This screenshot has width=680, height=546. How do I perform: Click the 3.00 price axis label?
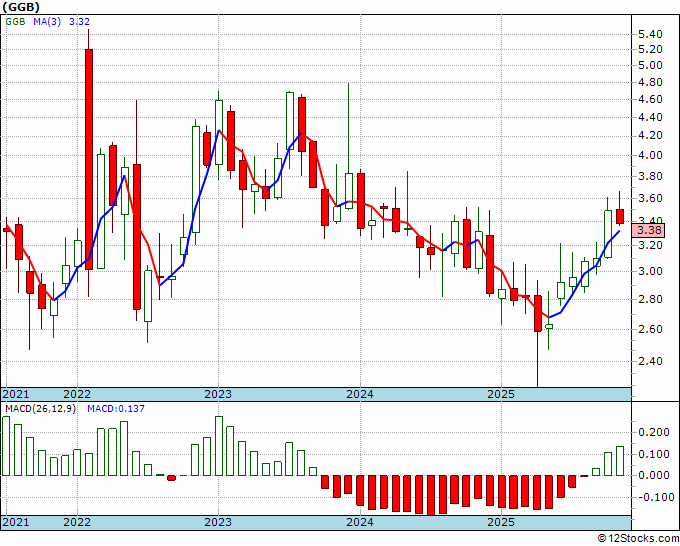650,271
